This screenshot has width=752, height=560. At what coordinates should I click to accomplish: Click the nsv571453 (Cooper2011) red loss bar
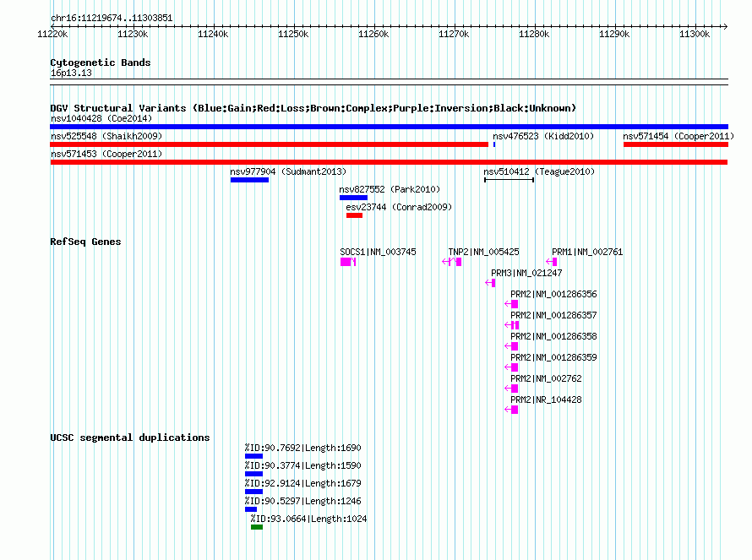pos(389,162)
